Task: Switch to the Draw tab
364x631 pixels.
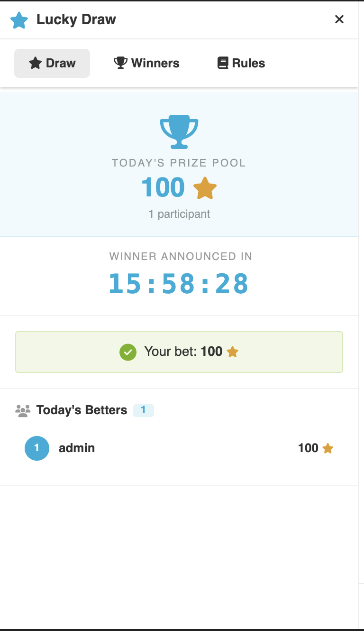Action: (x=52, y=63)
